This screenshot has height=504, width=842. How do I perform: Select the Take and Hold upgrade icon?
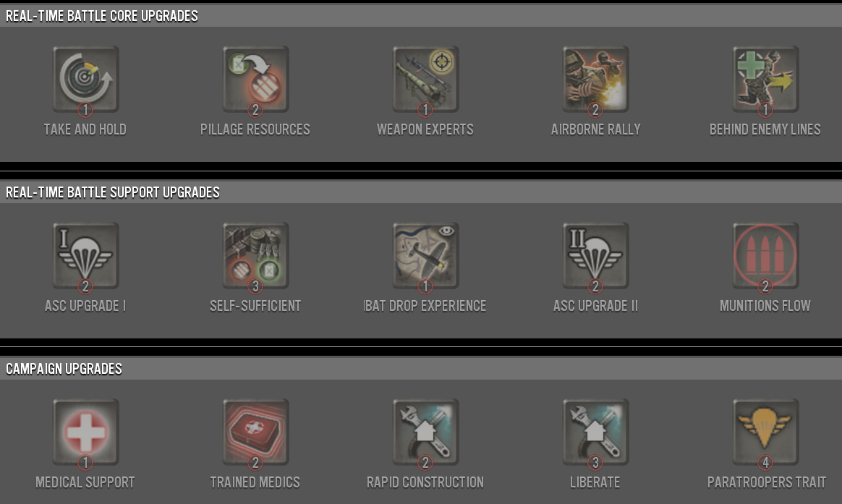(85, 79)
